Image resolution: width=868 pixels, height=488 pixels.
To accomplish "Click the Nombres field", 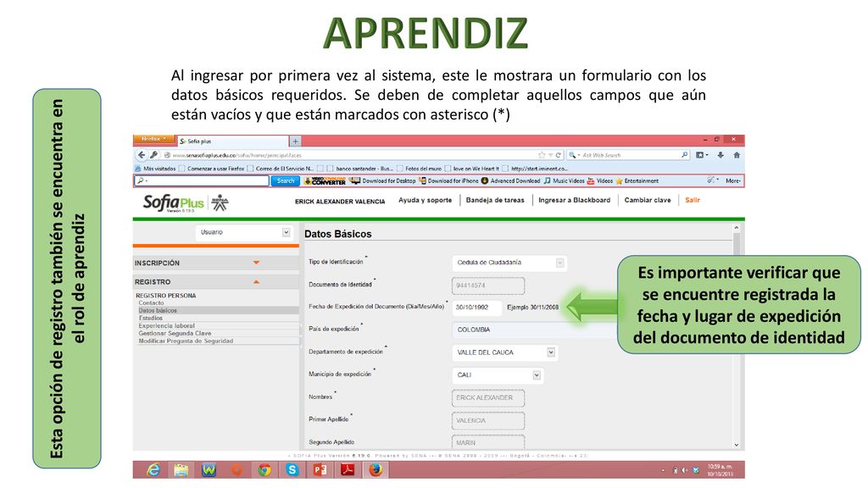I will coord(487,398).
